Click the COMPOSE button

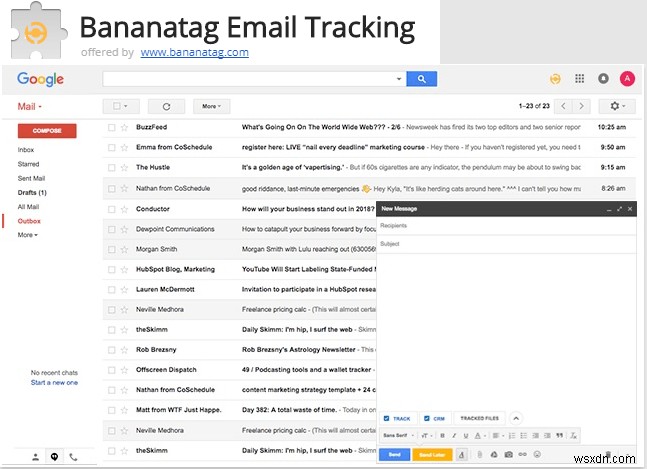pos(47,131)
